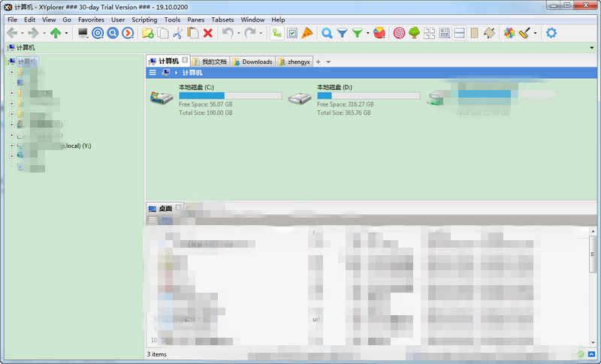Open the tab list dropdown arrow

click(x=328, y=62)
